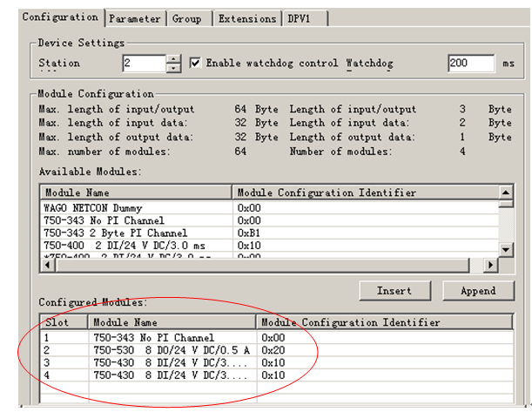532x412 pixels.
Task: Select slot 3 750-430 8 DI/24 V row
Action: (277, 363)
